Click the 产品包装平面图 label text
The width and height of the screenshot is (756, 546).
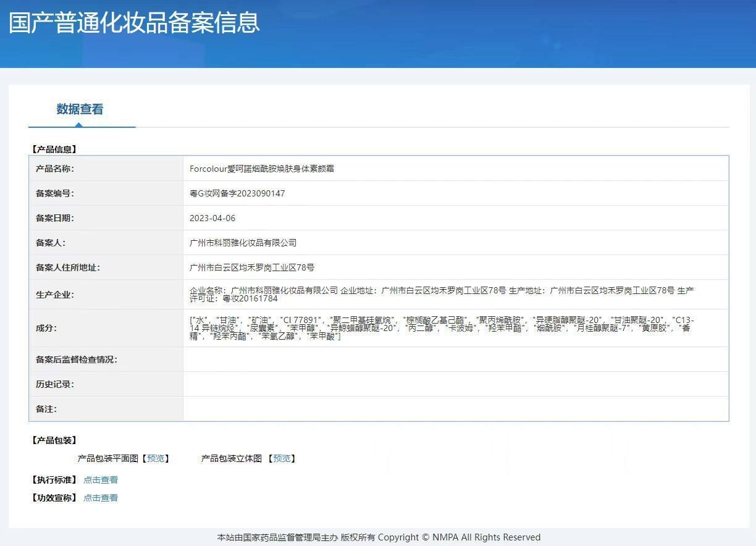(108, 458)
